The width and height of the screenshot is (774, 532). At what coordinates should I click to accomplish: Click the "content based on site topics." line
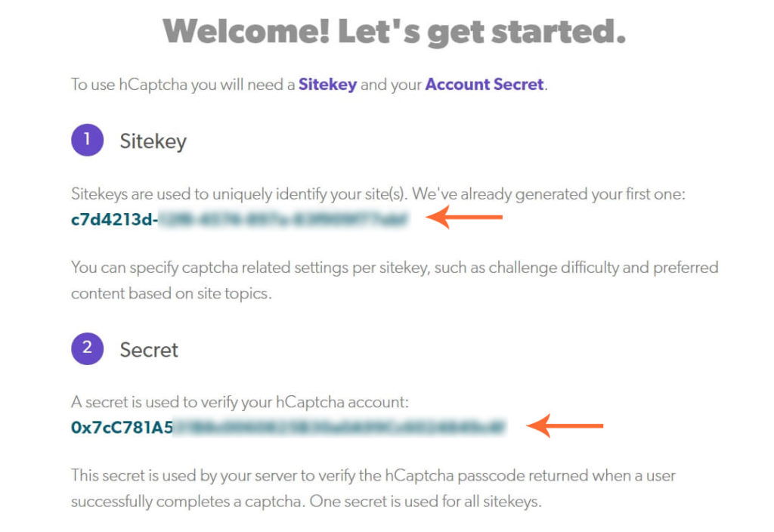(172, 294)
